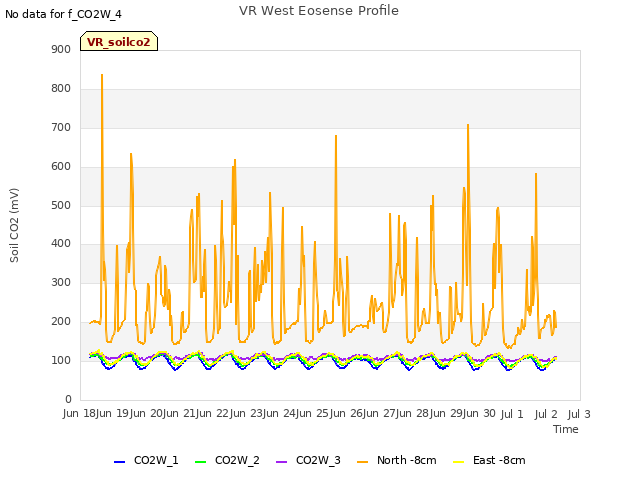Click the 22Jun x-axis tick label
Screen dimensions: 640x480
point(231,413)
